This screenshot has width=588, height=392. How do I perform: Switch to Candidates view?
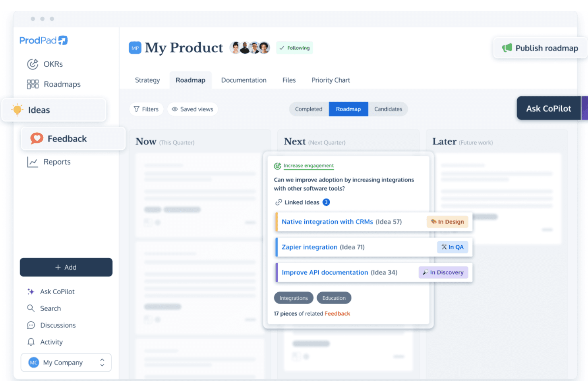point(388,109)
